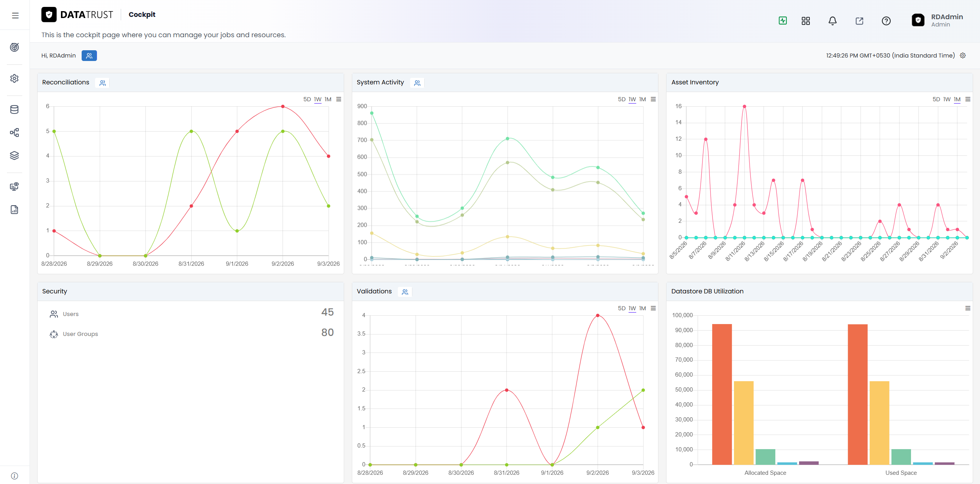This screenshot has height=484, width=980.
Task: Click the User Groups row in Security
Action: (x=191, y=334)
